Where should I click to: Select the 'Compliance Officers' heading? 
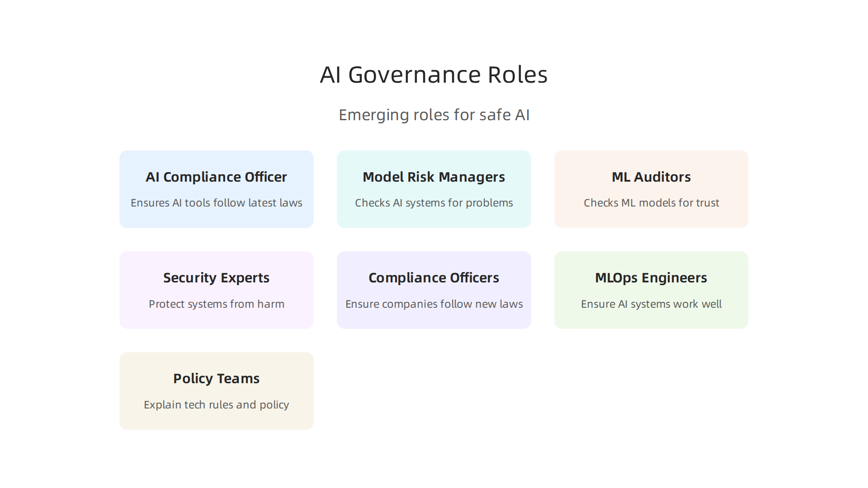click(x=434, y=278)
